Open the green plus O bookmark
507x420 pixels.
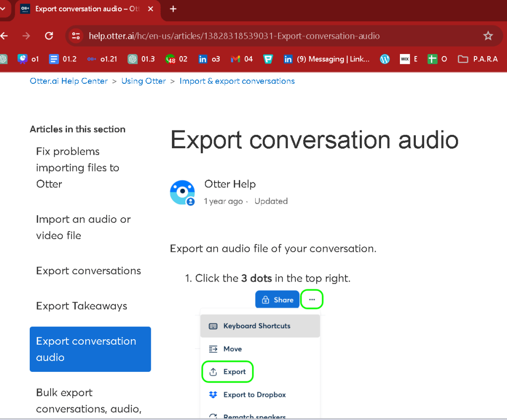tap(437, 59)
